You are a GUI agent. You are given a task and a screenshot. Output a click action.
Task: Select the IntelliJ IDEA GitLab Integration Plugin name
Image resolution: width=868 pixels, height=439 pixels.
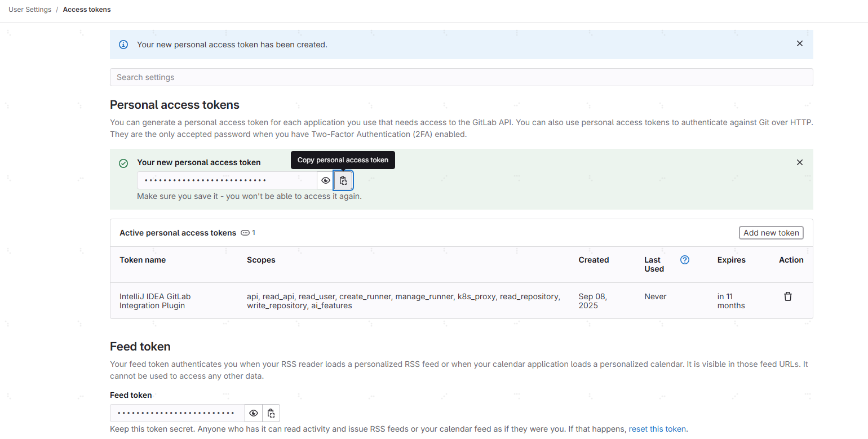tap(155, 301)
